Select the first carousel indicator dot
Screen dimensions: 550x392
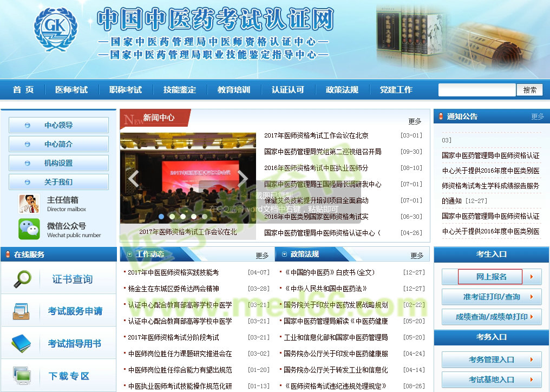161,215
